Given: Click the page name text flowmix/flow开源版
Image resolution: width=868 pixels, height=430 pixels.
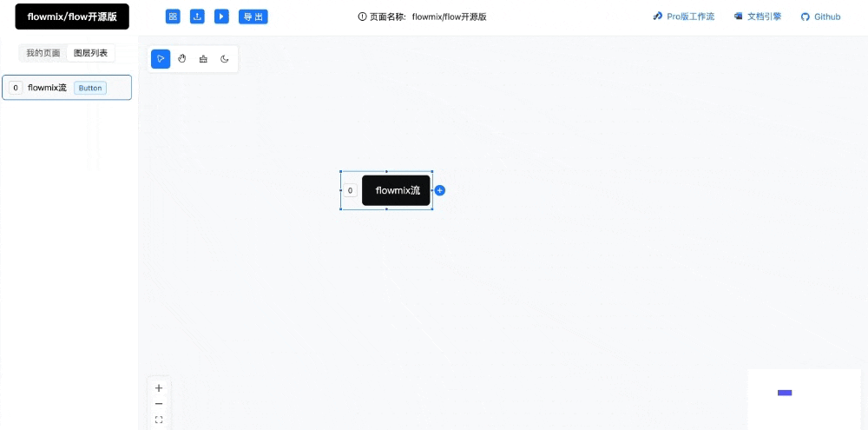Looking at the screenshot, I should click(449, 17).
